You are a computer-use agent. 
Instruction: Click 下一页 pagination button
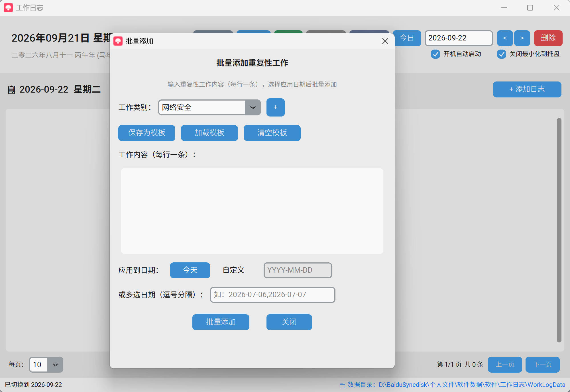tap(543, 365)
